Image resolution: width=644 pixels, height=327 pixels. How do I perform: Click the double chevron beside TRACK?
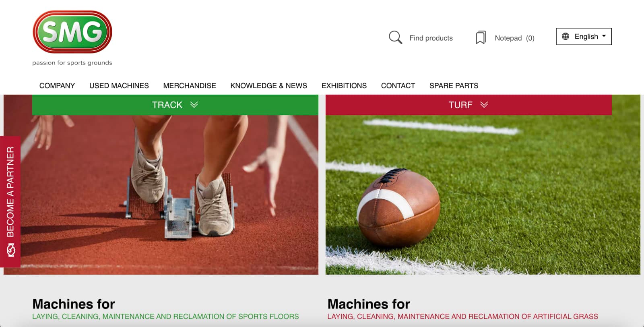tap(194, 105)
